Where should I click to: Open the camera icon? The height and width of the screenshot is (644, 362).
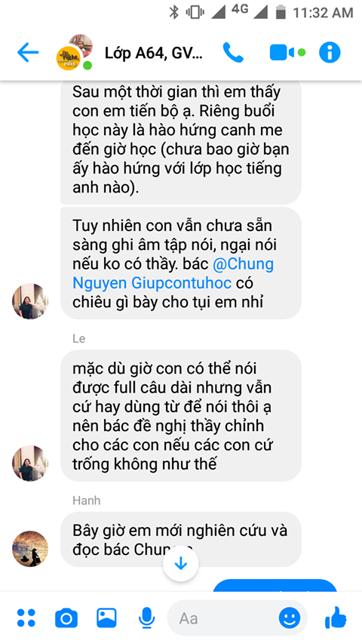click(x=66, y=618)
